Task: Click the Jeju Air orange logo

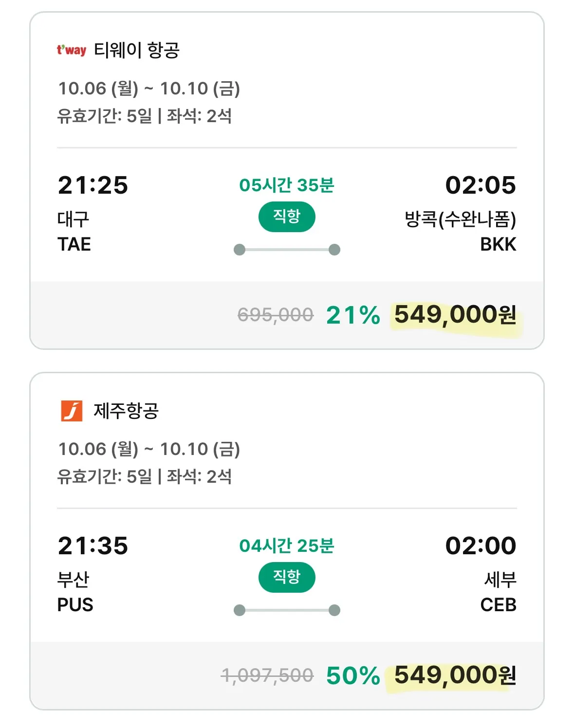Action: click(72, 411)
